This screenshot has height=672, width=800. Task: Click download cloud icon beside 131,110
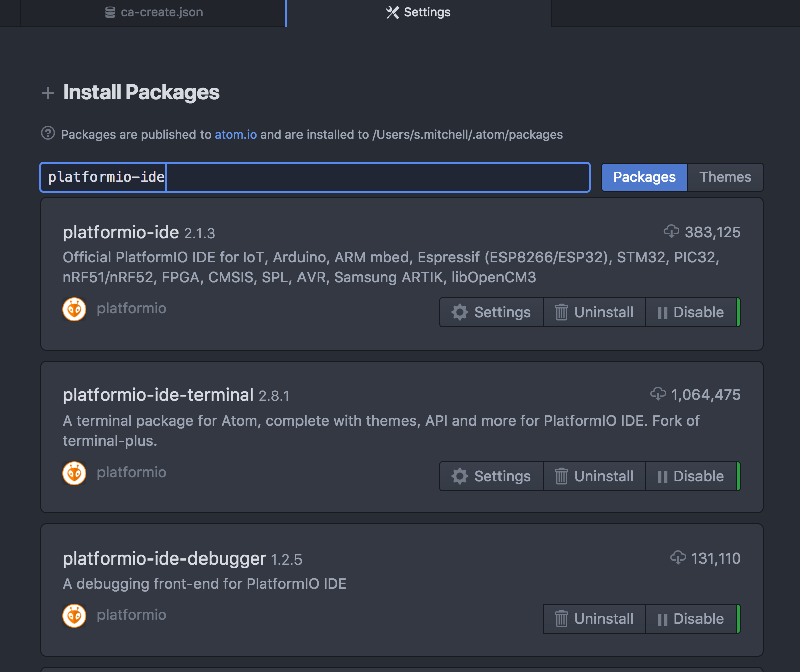pos(678,557)
